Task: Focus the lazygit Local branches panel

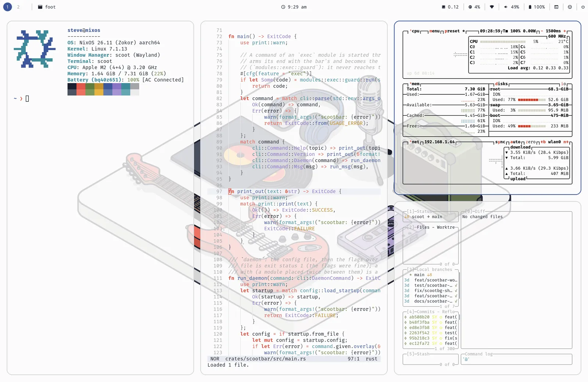Action: pos(429,270)
